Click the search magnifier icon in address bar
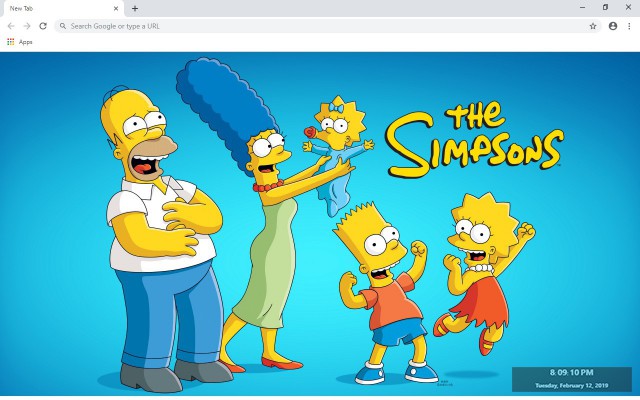 point(63,26)
